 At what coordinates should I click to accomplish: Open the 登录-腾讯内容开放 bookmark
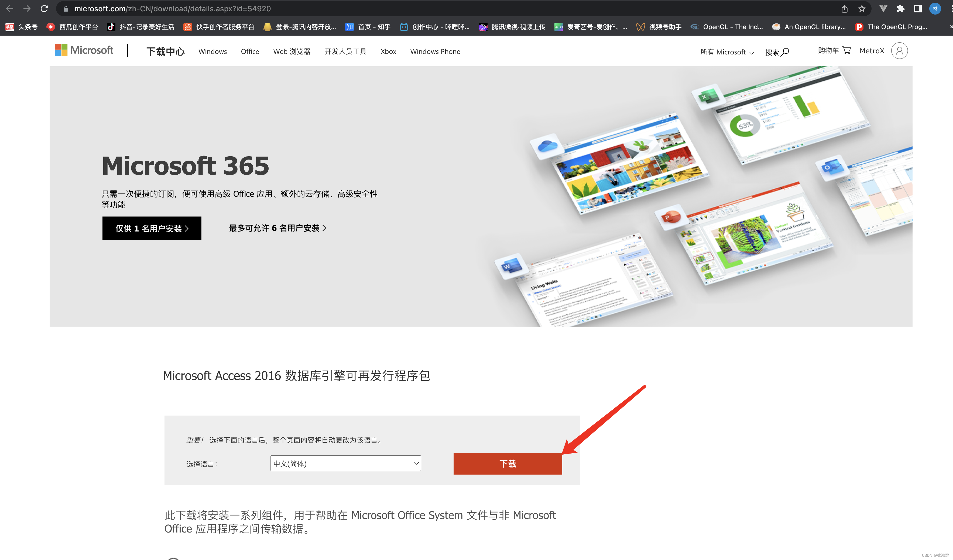point(300,27)
